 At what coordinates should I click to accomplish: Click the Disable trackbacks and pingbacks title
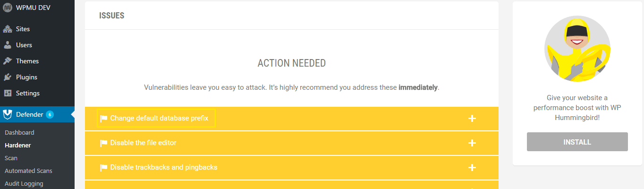[163, 167]
